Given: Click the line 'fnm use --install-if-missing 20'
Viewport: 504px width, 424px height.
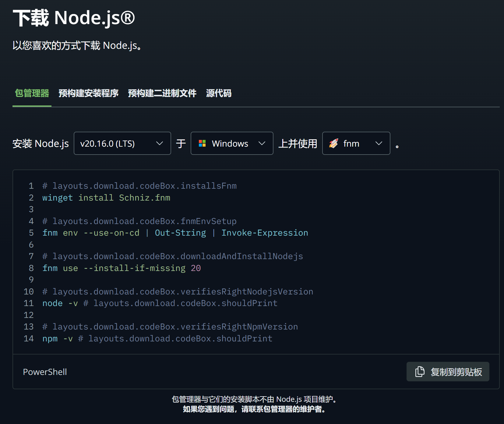Looking at the screenshot, I should point(122,268).
